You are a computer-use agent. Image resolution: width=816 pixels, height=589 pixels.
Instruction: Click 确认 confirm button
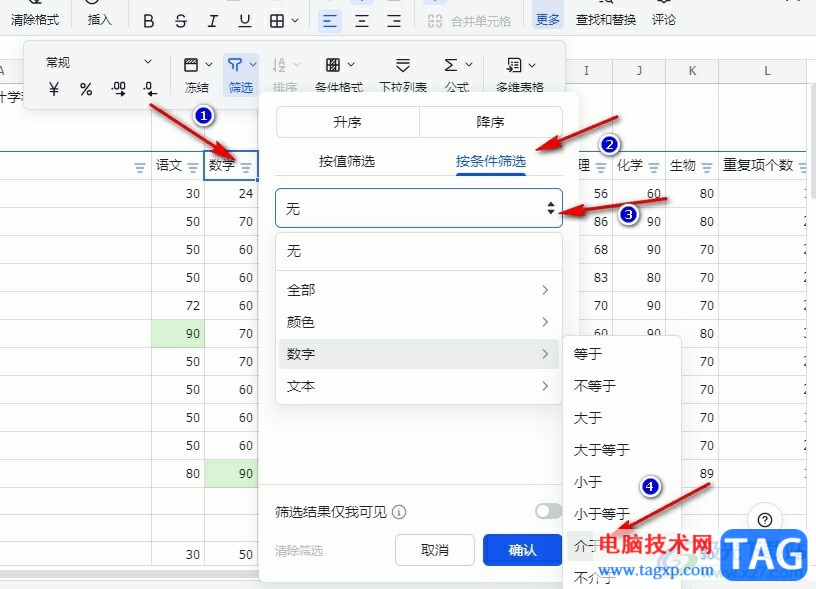[522, 550]
